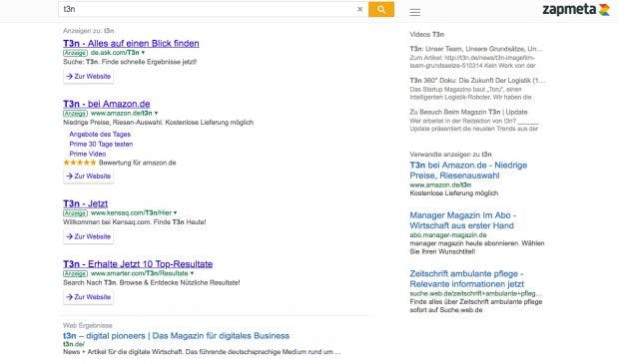The height and width of the screenshot is (364, 619).
Task: Open the hamburger menu icon
Action: pyautogui.click(x=415, y=12)
